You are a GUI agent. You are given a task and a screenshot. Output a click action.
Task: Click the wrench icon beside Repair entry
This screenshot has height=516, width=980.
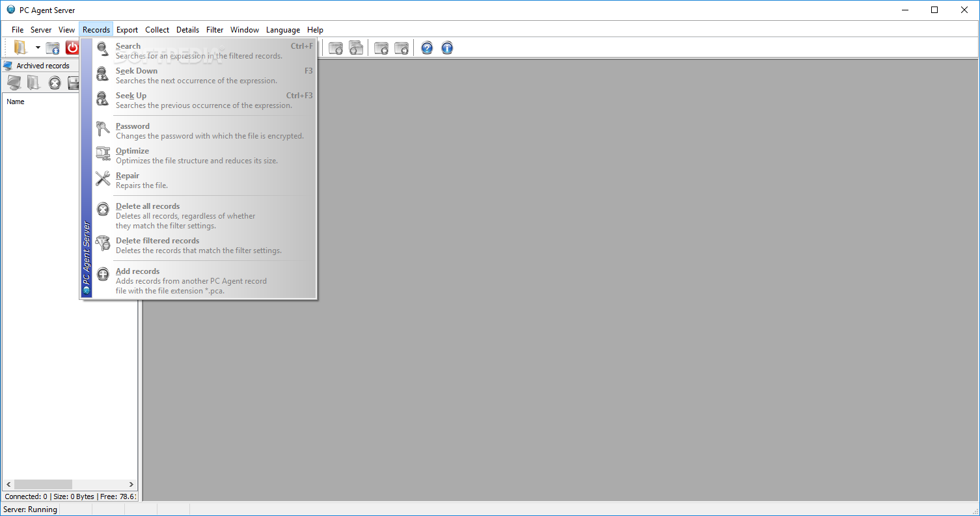(x=103, y=179)
